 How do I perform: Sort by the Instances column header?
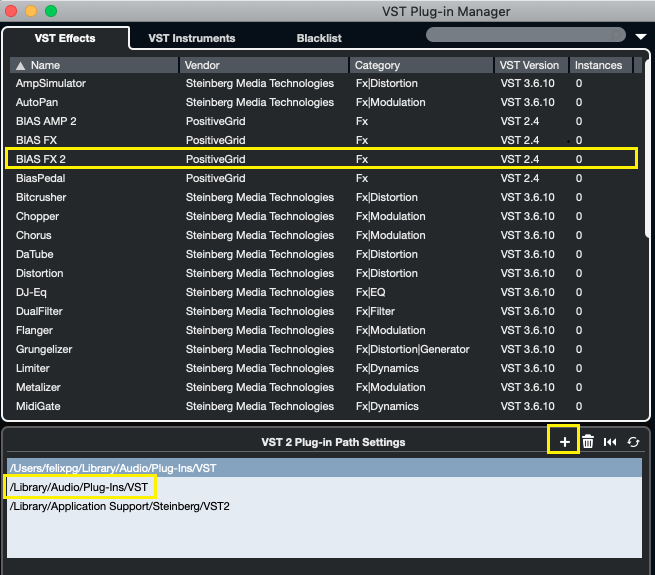click(x=598, y=65)
